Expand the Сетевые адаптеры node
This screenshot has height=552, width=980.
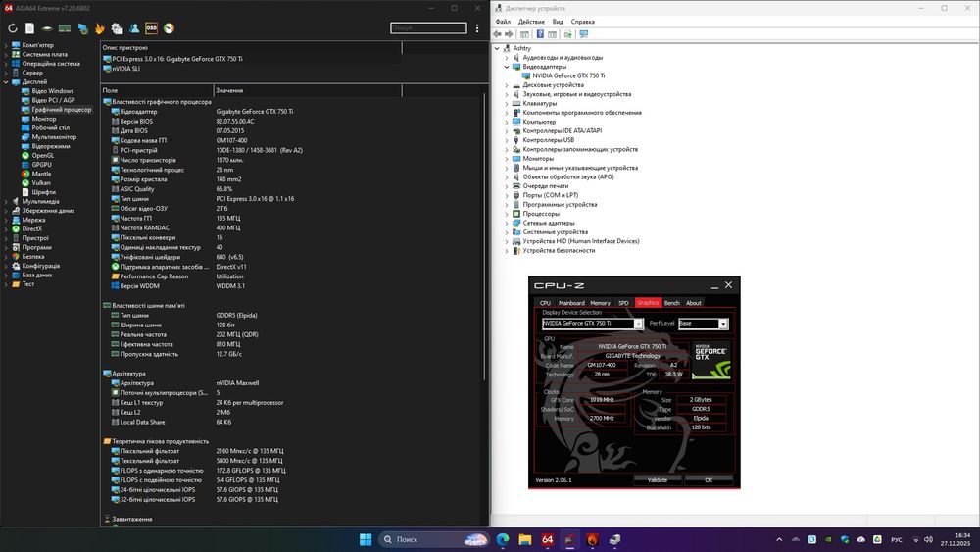[x=507, y=224]
